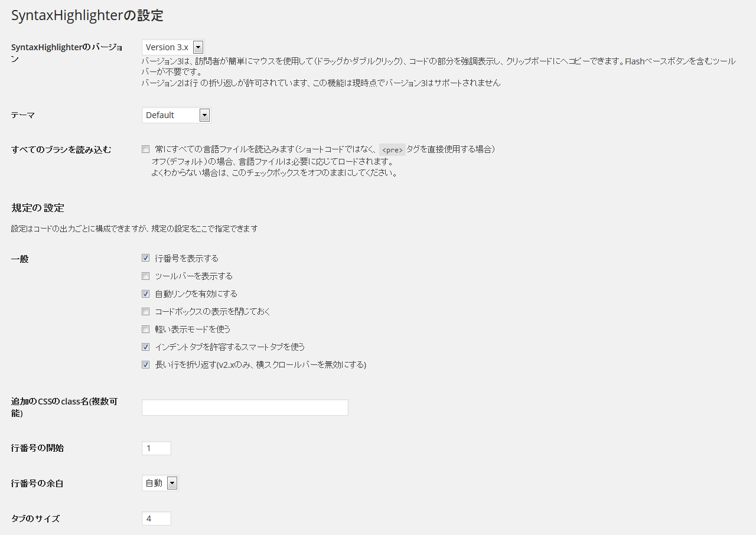Image resolution: width=756 pixels, height=535 pixels.
Task: Click the すべてのブラシを読み込む label
Action: [61, 149]
